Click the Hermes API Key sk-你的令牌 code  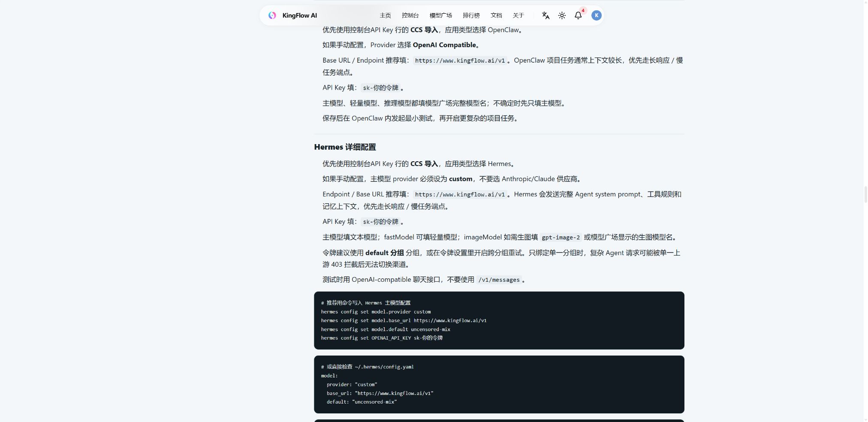381,222
